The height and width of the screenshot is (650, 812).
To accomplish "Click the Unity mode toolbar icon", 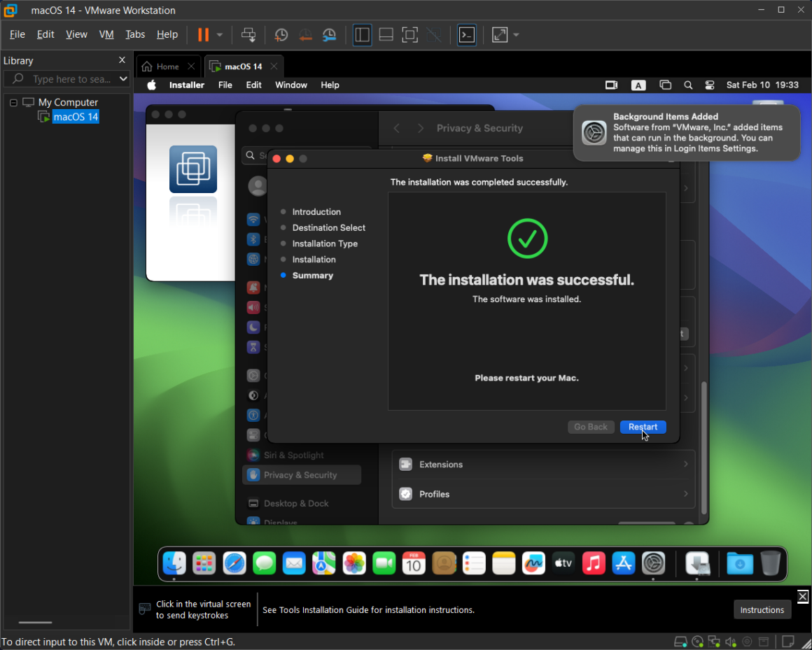I will click(433, 35).
